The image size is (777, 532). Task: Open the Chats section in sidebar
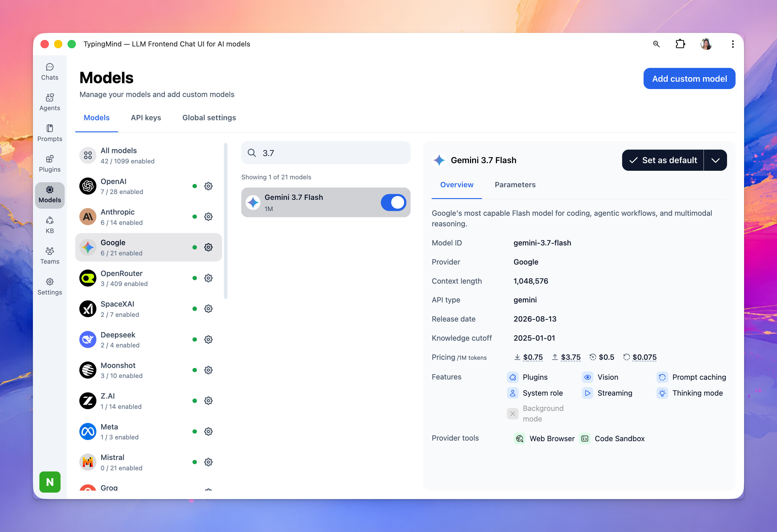[49, 72]
